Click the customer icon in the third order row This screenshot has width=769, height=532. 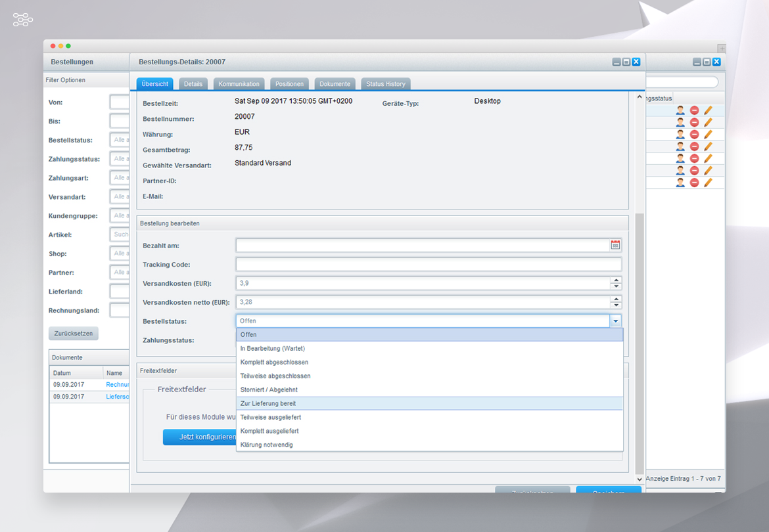[x=680, y=134]
